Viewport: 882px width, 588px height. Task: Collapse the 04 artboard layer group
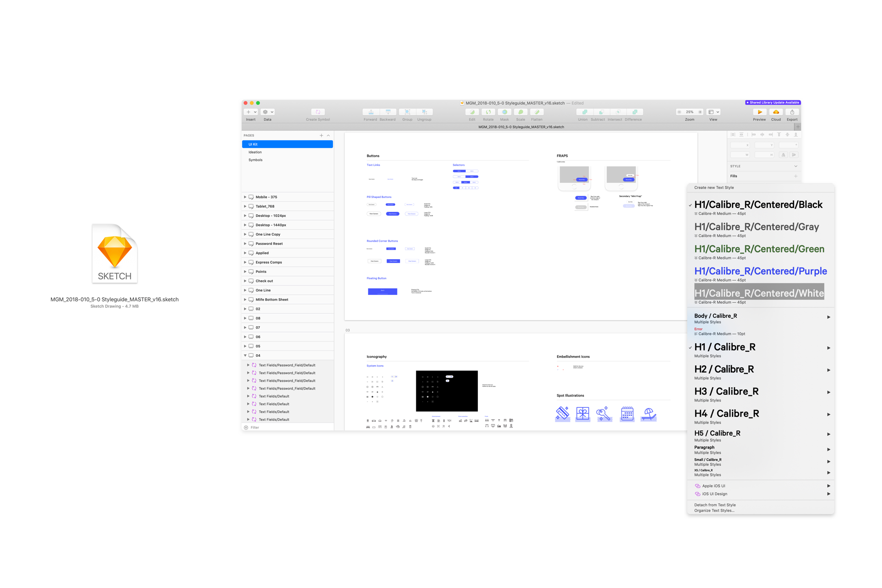click(x=245, y=356)
